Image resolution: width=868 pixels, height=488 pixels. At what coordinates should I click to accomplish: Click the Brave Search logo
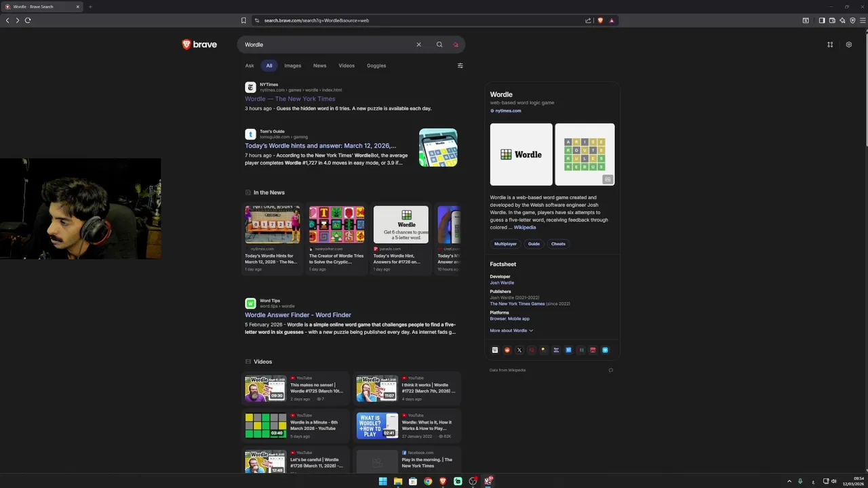pyautogui.click(x=199, y=45)
